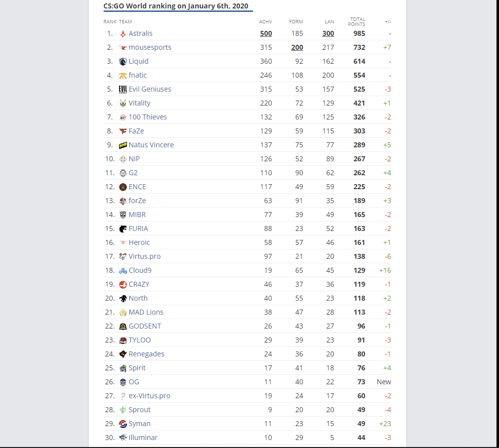Open the Renegades team link
Image resolution: width=499 pixels, height=448 pixels.
click(x=146, y=354)
